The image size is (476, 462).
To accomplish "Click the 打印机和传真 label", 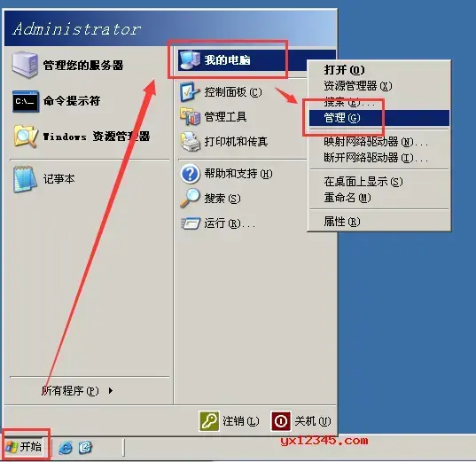I will point(236,142).
